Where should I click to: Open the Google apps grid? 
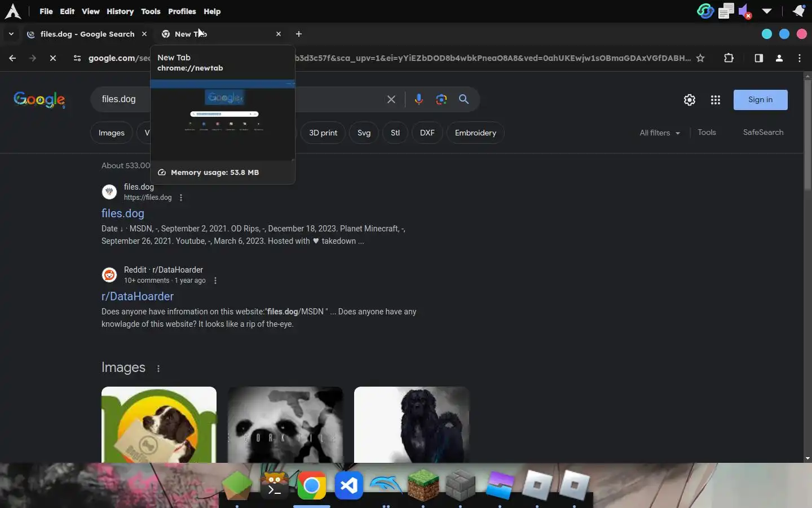pyautogui.click(x=716, y=100)
